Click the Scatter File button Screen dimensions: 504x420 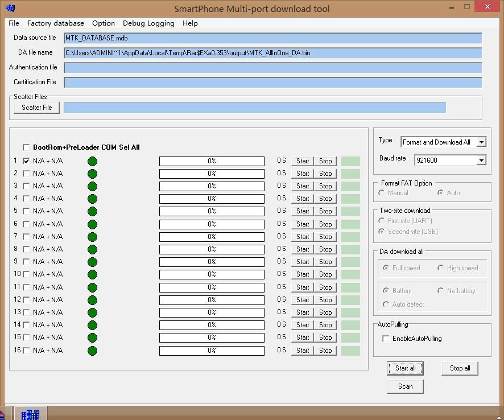click(36, 108)
